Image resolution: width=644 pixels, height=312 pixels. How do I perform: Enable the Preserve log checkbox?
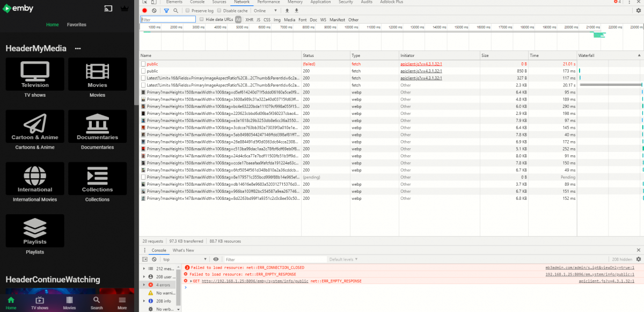tap(187, 11)
